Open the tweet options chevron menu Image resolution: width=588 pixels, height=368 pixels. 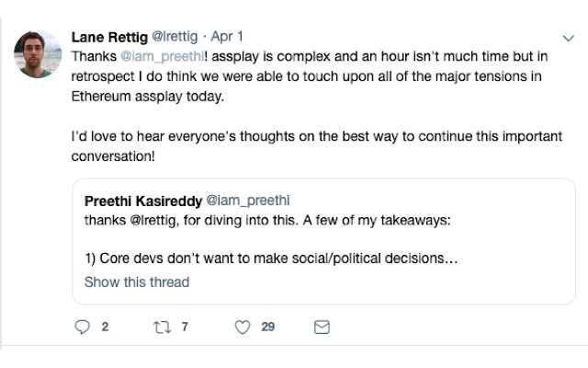click(x=569, y=38)
